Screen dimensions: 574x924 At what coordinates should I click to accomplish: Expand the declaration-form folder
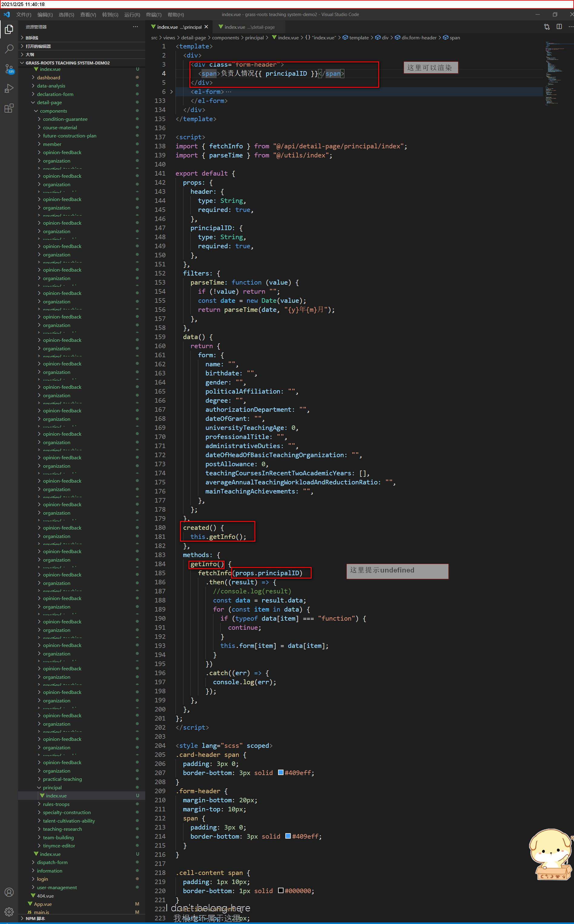coord(82,94)
